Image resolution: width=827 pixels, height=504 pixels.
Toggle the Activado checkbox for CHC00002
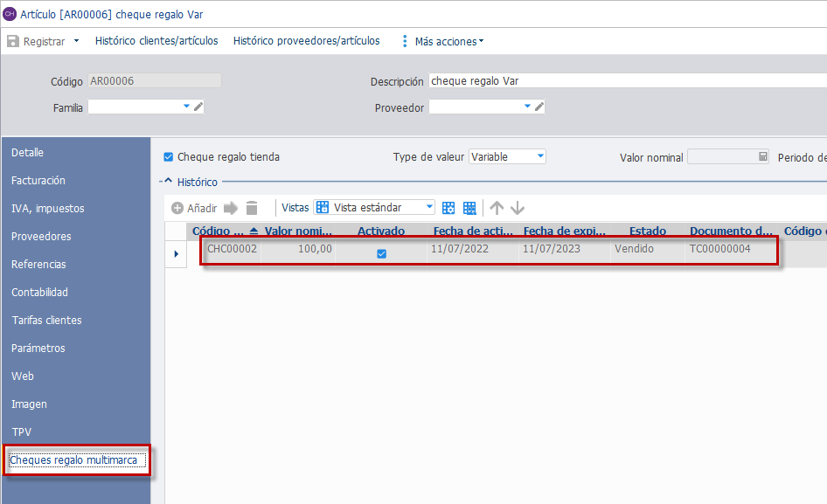tap(382, 253)
